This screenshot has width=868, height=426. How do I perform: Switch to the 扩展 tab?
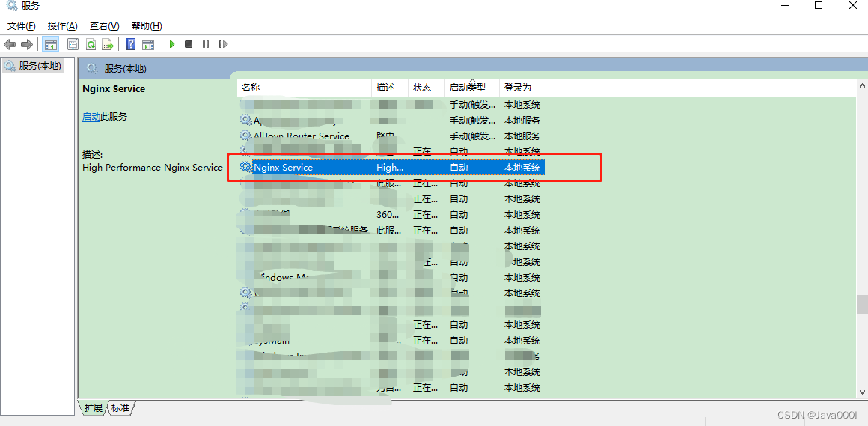pos(94,408)
